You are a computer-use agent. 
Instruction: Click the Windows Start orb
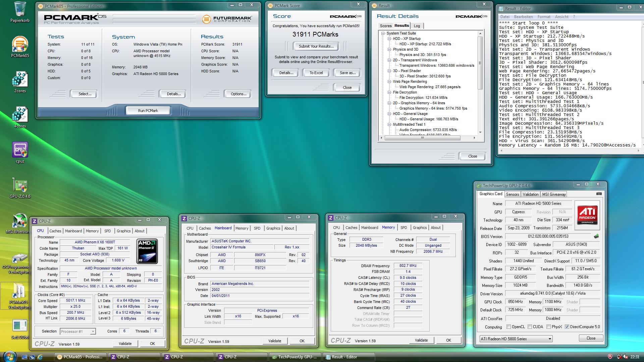pyautogui.click(x=9, y=356)
